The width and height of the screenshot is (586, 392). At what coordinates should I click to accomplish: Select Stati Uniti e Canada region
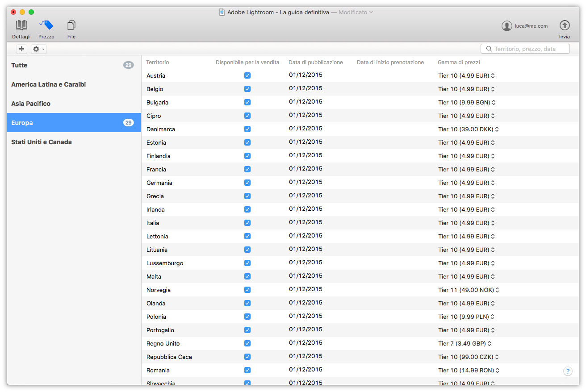(74, 142)
